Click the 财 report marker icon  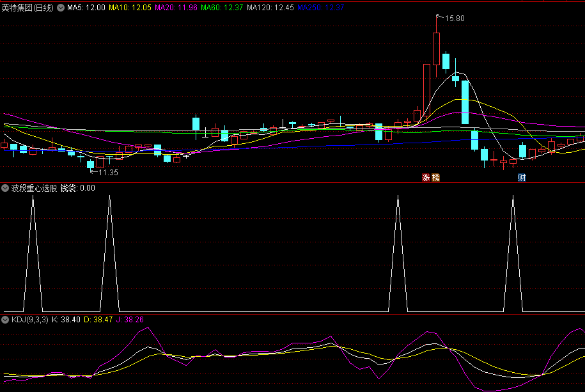point(522,178)
